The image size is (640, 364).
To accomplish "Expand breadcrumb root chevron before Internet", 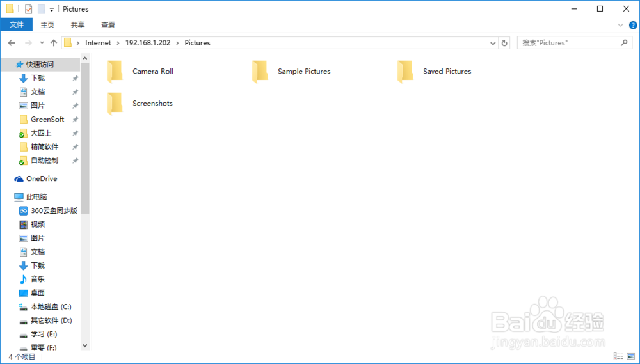I will pos(78,43).
